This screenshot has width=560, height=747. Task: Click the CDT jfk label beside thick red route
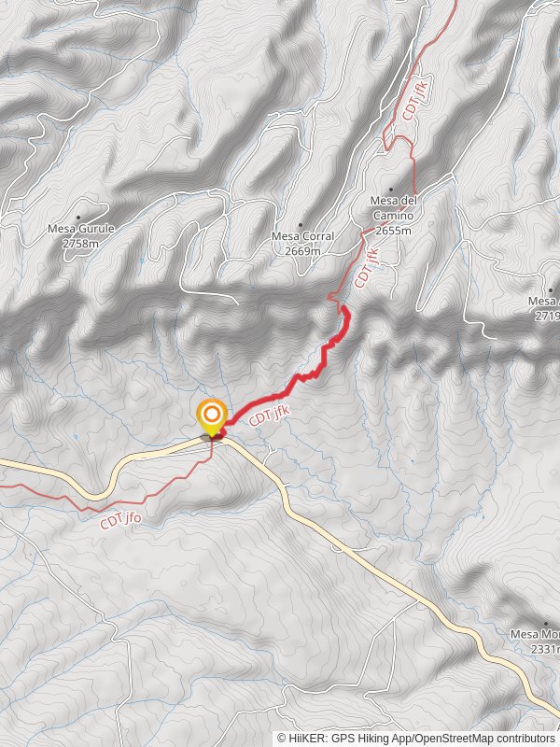pyautogui.click(x=270, y=416)
